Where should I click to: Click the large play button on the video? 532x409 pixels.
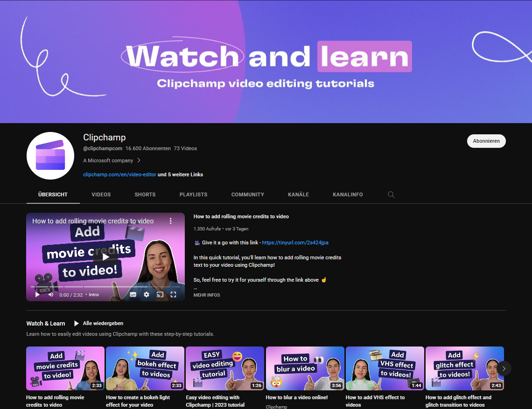pyautogui.click(x=105, y=256)
